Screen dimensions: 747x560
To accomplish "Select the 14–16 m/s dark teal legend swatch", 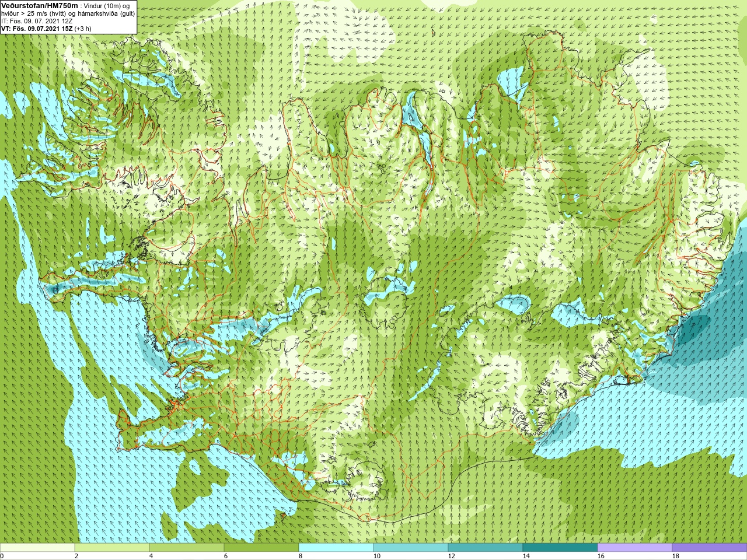I will (560, 548).
